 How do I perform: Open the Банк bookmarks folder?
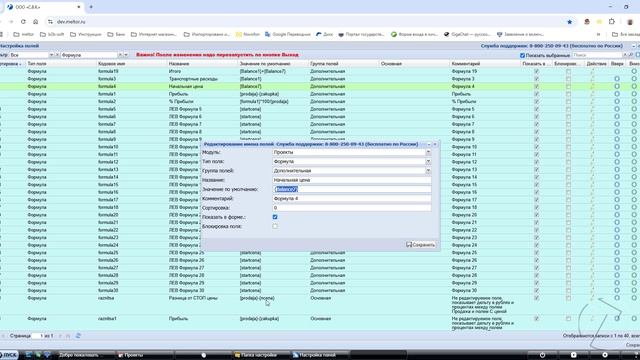116,34
